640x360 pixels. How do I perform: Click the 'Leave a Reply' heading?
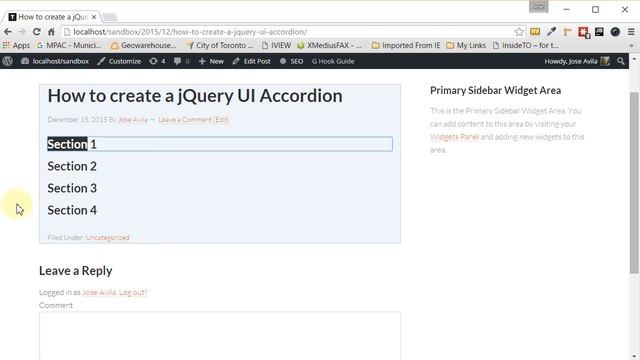click(x=76, y=271)
